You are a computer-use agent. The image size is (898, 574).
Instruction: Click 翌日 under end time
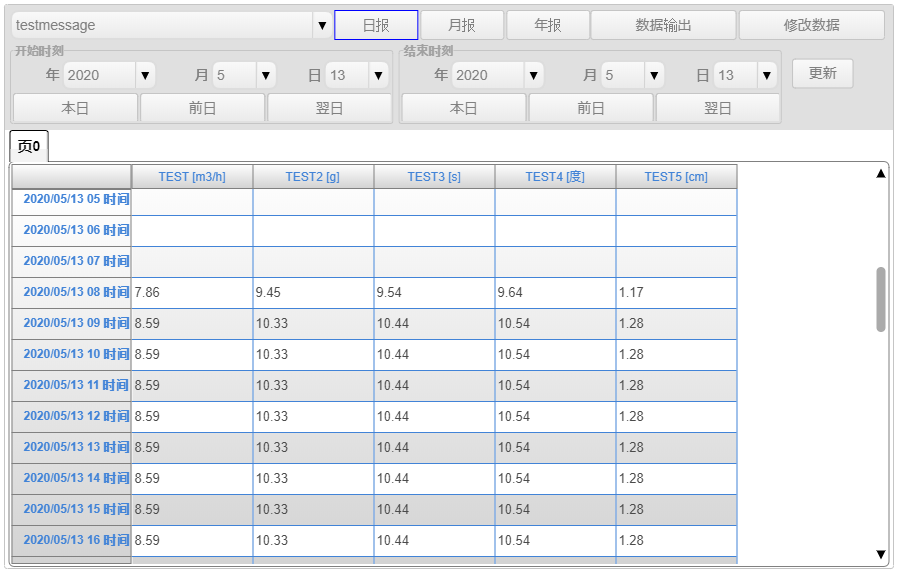click(x=717, y=108)
